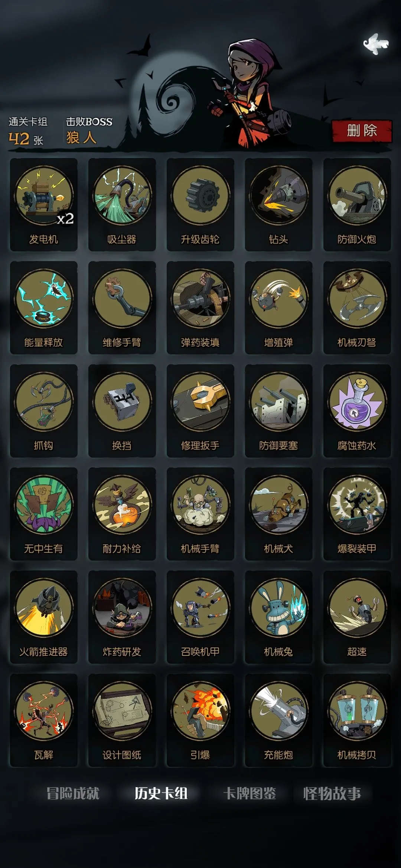Select the 引爆 explosion card

(x=200, y=720)
